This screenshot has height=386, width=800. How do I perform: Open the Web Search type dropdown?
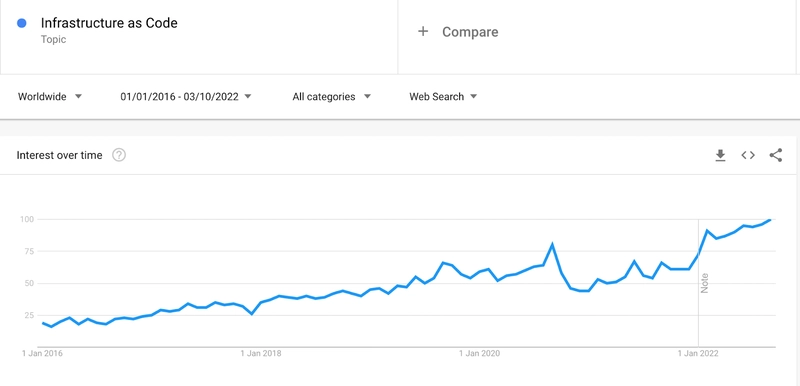[443, 96]
